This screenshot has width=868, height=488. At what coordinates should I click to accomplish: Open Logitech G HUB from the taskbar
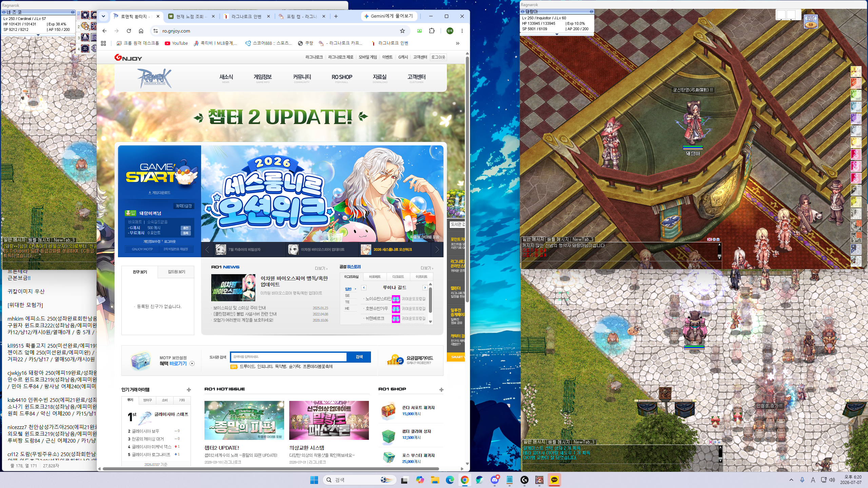pyautogui.click(x=525, y=480)
